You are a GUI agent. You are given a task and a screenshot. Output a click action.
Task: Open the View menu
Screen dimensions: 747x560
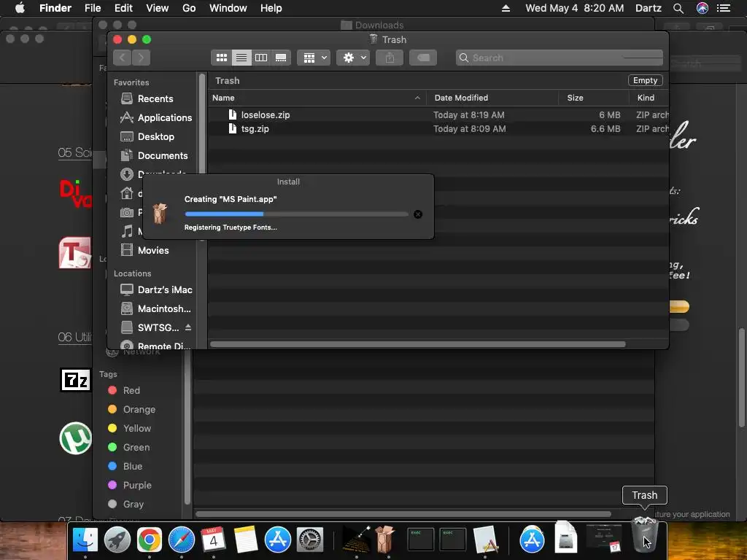(158, 8)
